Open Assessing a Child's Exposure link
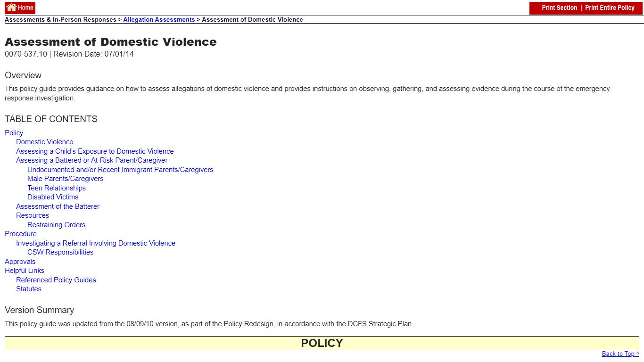Viewport: 644px width, 362px height. (x=95, y=151)
